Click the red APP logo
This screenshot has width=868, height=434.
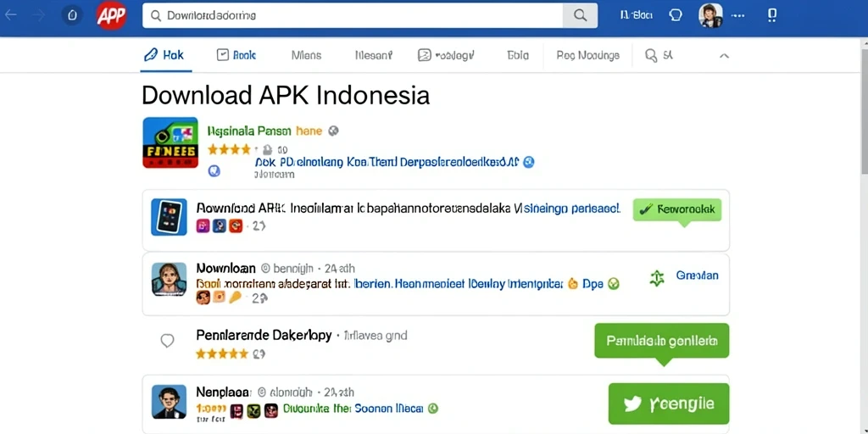pyautogui.click(x=111, y=15)
